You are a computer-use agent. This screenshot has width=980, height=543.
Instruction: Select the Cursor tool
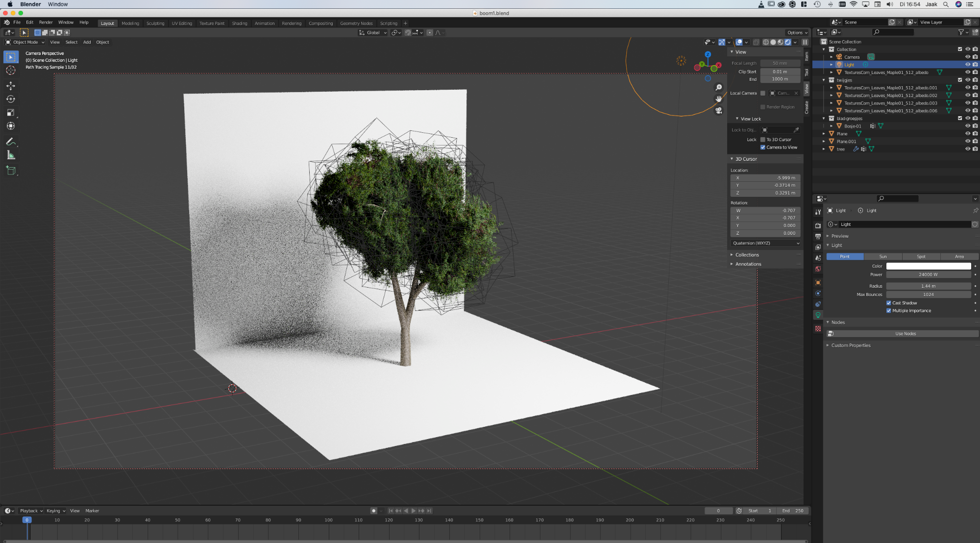[11, 71]
